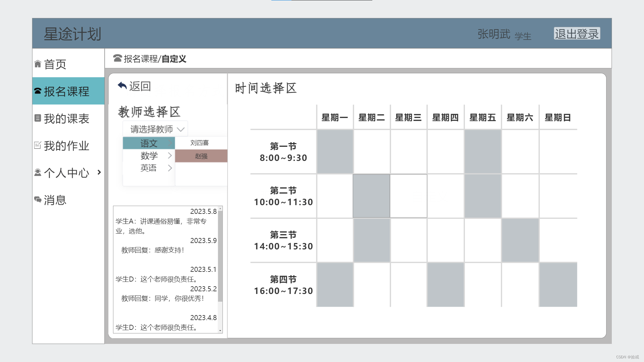This screenshot has width=644, height=362.
Task: Toggle the 星期六 第三节 time slot
Action: click(x=520, y=240)
